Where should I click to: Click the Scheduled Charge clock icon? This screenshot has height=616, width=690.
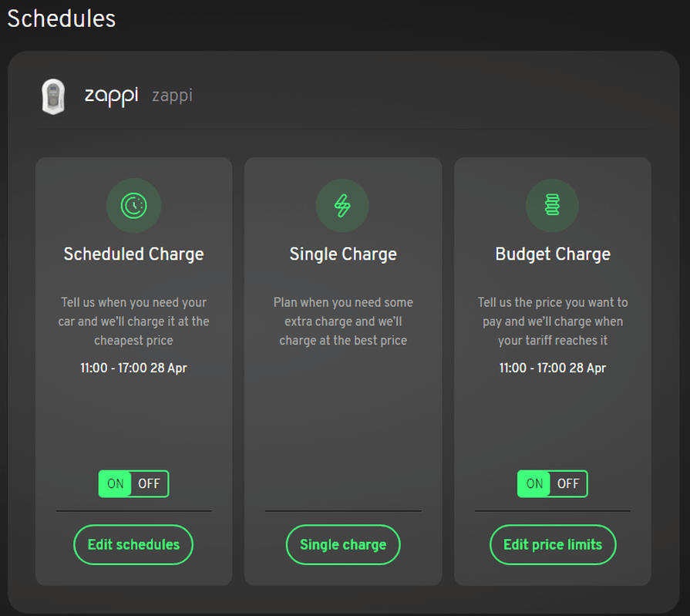tap(133, 205)
